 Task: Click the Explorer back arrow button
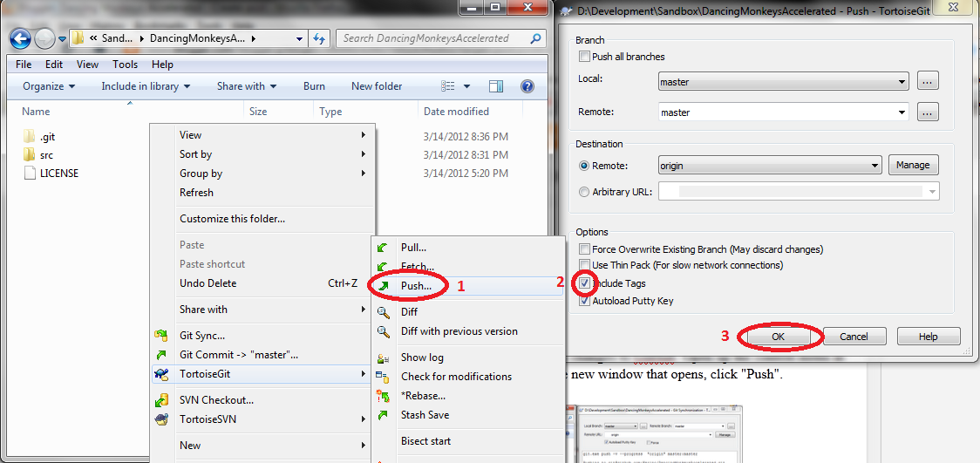click(21, 38)
